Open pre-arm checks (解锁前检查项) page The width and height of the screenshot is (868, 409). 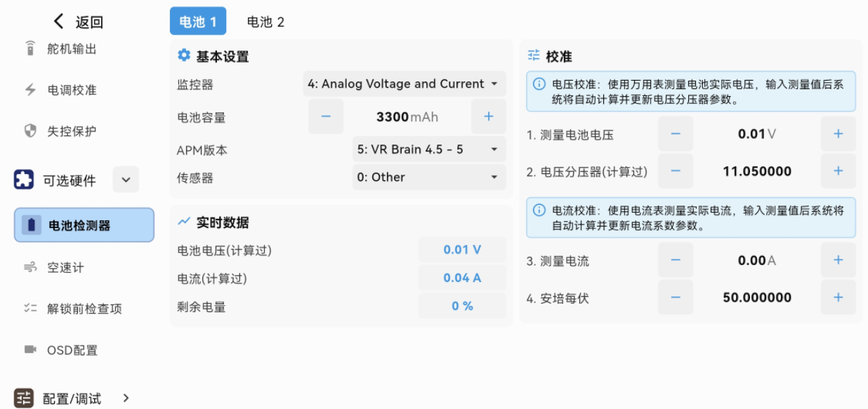(84, 309)
